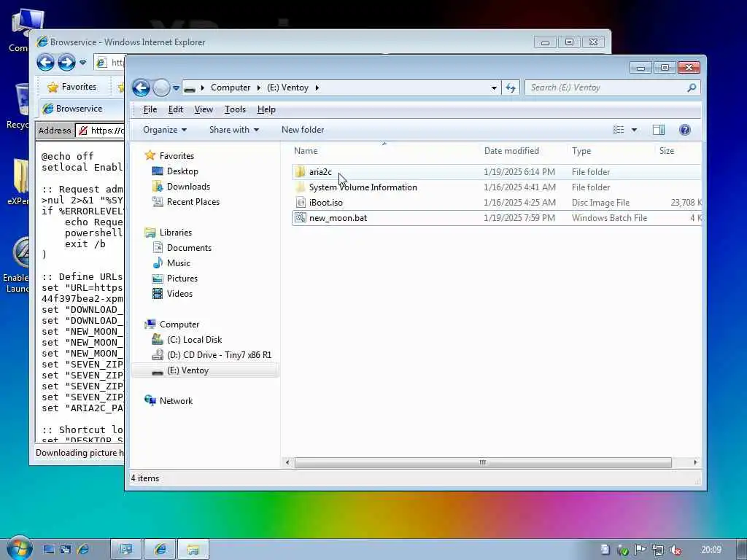Open Desktop in navigation pane
This screenshot has height=560, width=747.
[x=182, y=171]
